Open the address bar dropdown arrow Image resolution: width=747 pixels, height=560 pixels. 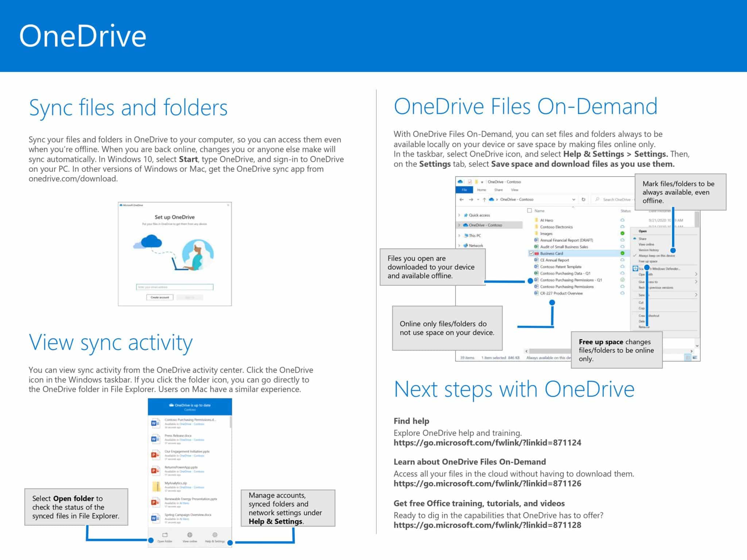(x=574, y=199)
